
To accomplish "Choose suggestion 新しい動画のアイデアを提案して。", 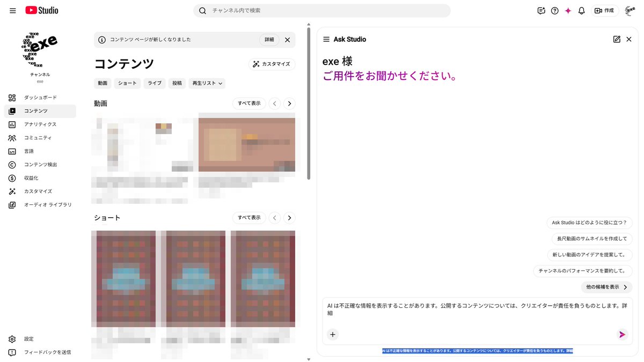I will tap(590, 255).
